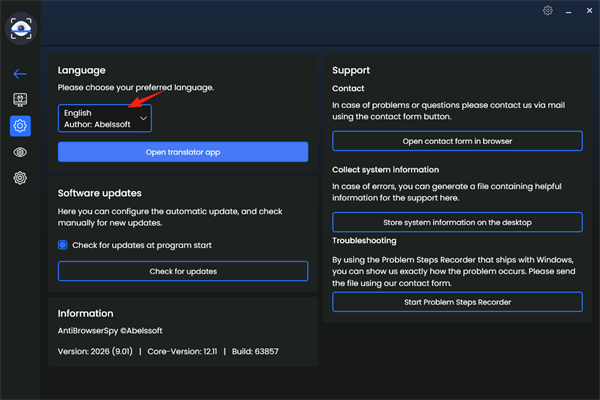This screenshot has width=600, height=400.
Task: Click the Software updates heading
Action: tap(100, 192)
